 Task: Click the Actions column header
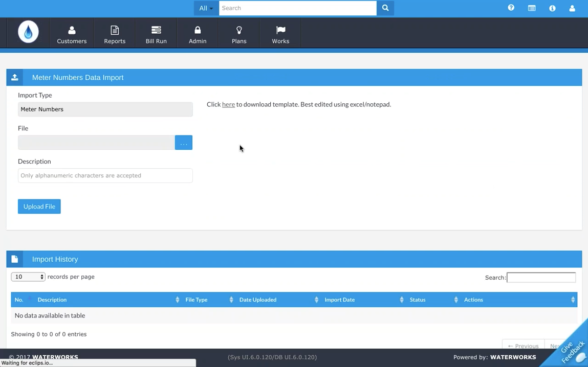tap(519, 300)
